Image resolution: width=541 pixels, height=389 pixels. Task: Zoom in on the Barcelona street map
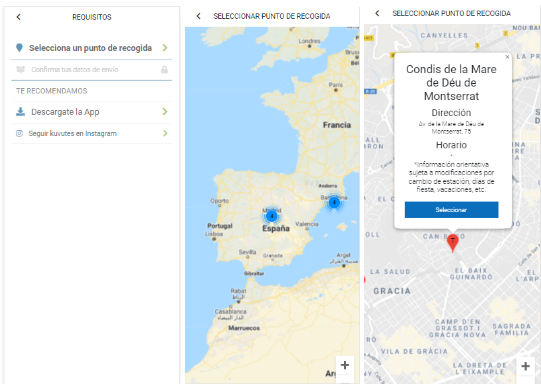(x=525, y=366)
